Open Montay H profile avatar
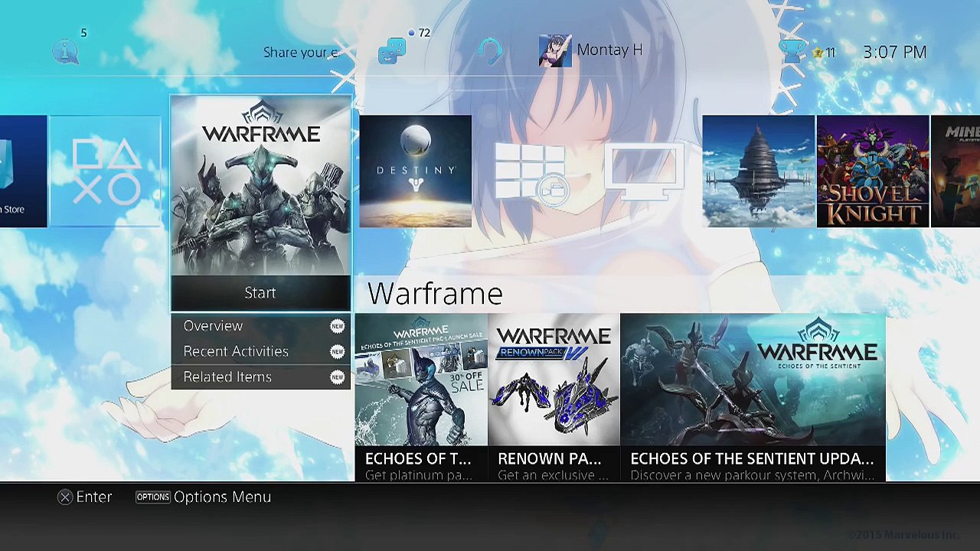980x551 pixels. [x=555, y=51]
